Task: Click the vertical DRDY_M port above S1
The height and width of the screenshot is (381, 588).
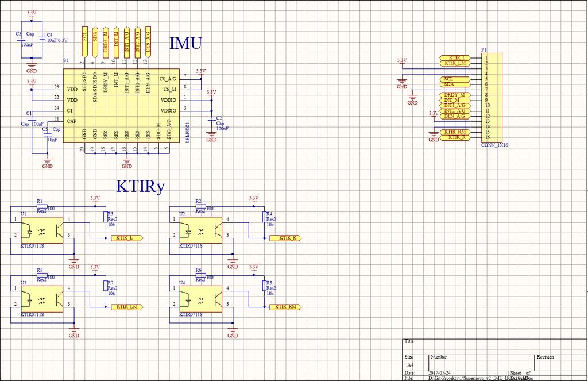Action: click(x=106, y=41)
